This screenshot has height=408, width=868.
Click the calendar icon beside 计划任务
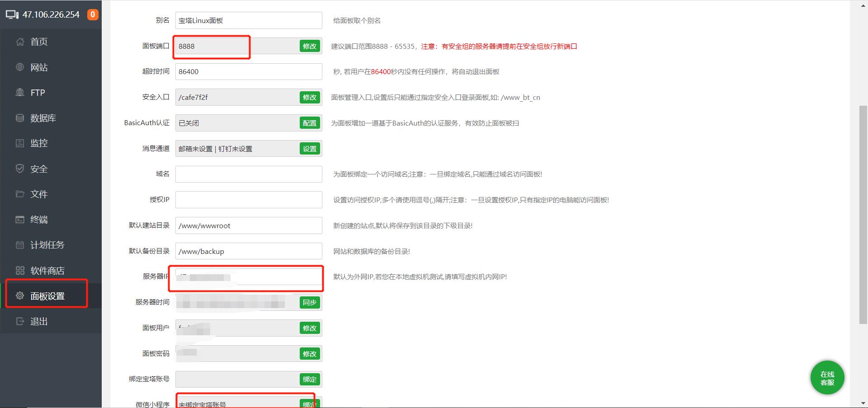[20, 245]
